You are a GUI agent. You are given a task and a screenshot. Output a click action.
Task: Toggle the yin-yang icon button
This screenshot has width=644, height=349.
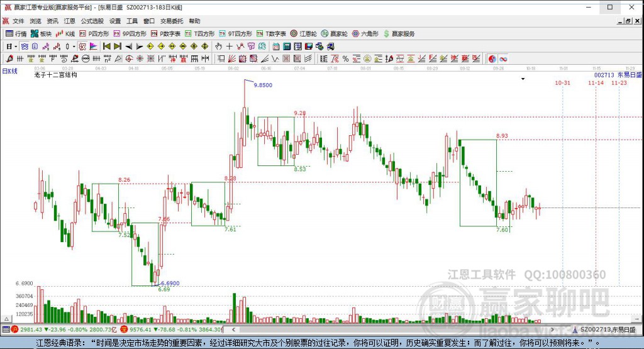pyautogui.click(x=492, y=59)
